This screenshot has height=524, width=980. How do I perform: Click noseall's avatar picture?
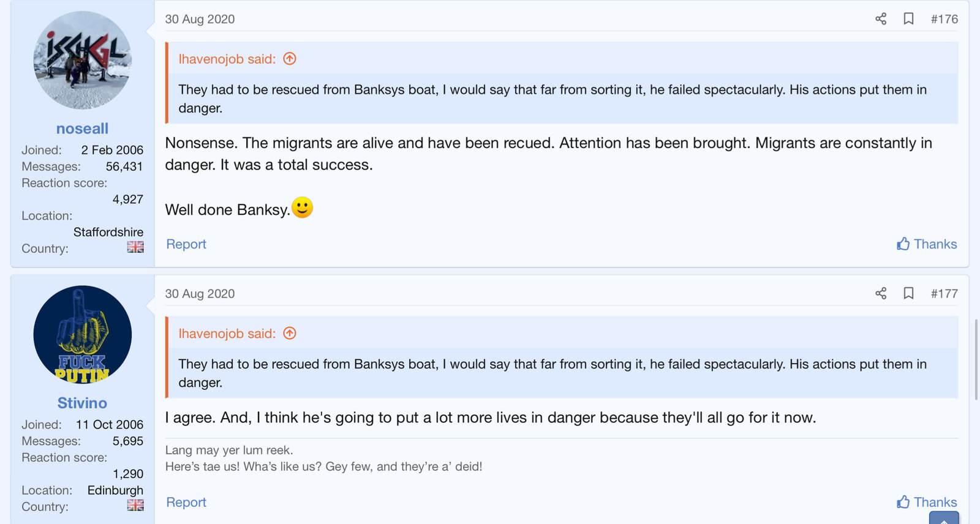click(83, 61)
